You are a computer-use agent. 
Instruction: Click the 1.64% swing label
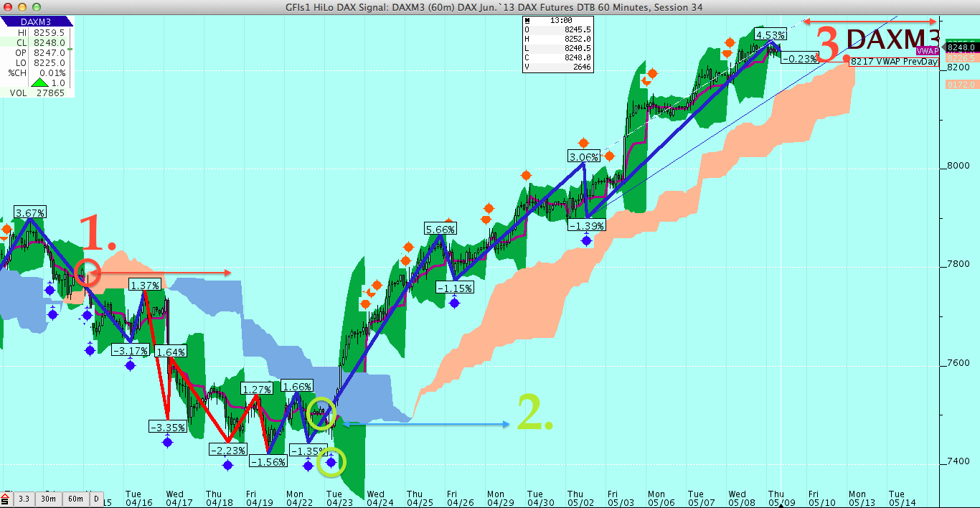pos(171,352)
